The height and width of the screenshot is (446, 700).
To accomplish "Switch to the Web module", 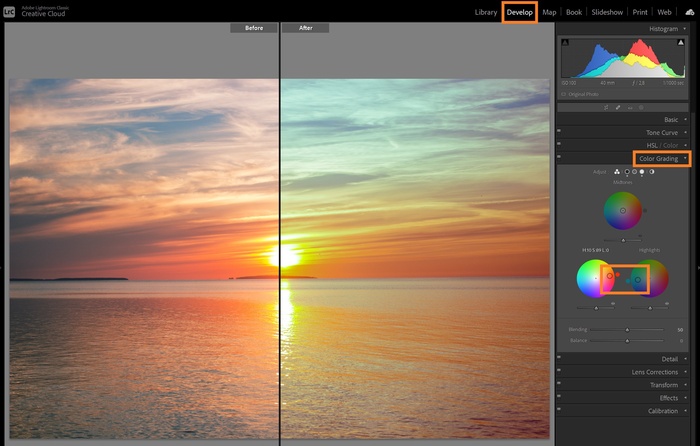I will 664,13.
